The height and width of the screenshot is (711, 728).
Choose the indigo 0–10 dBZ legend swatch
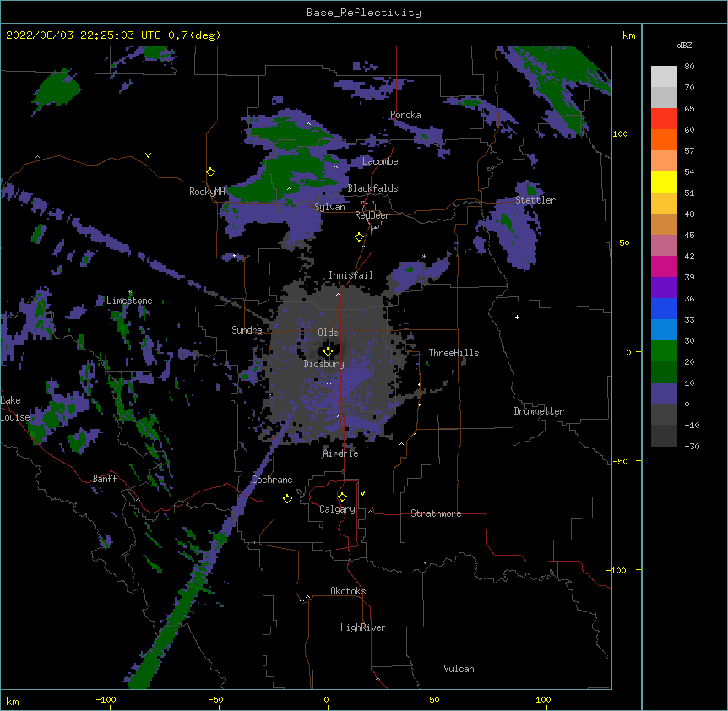664,393
